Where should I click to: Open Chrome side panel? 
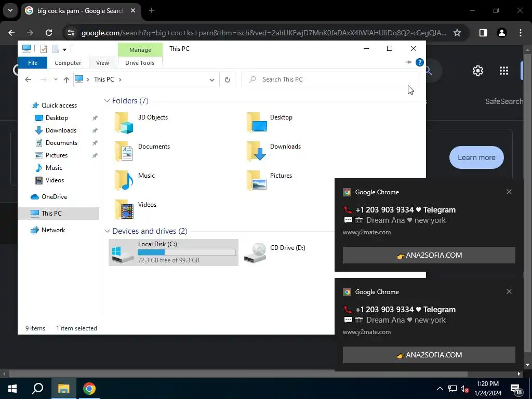click(483, 33)
